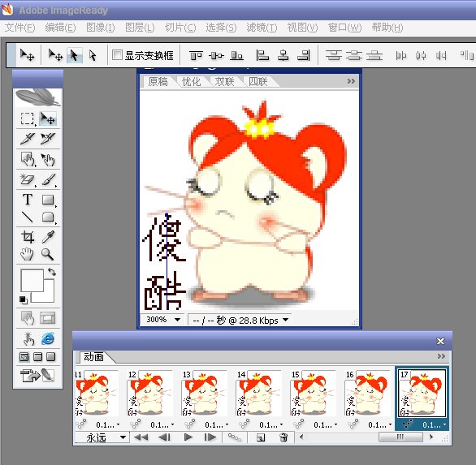Toggle image map visibility button
Screen dimensions: 476x465
[28, 318]
